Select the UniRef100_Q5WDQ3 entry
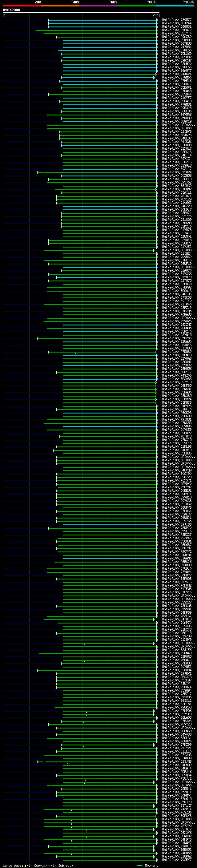This screenshot has width=197, height=868. coord(177,118)
